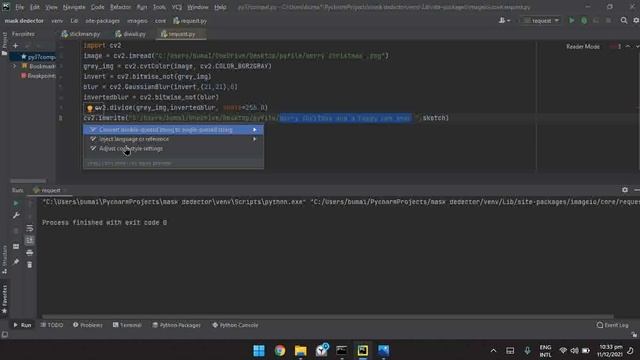The width and height of the screenshot is (640, 360).
Task: Open the Refactor menu
Action: tap(120, 7)
